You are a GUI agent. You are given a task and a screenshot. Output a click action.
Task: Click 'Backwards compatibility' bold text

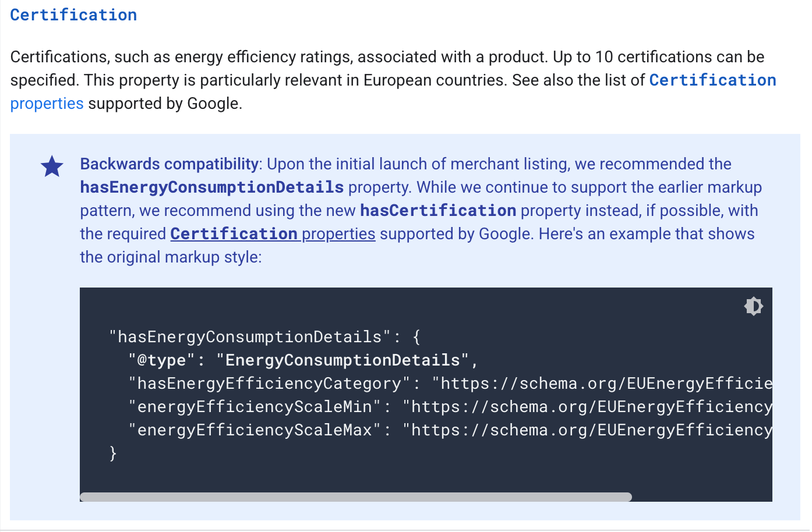pos(170,164)
